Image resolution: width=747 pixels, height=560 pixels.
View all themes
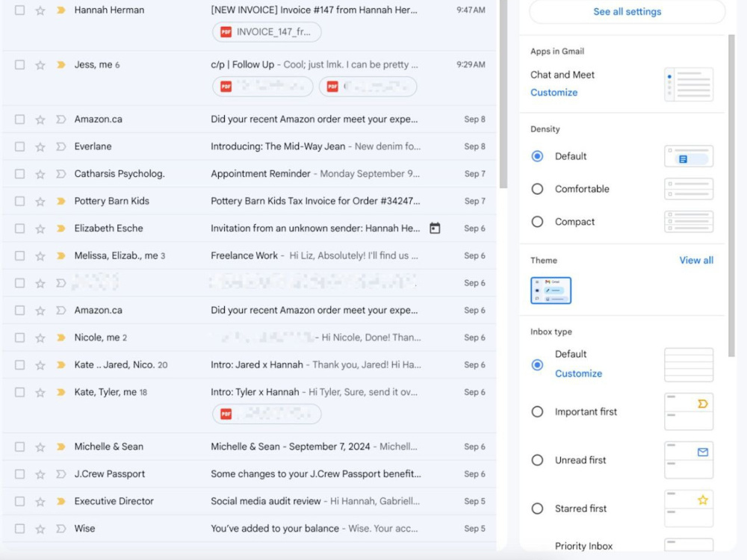pyautogui.click(x=696, y=260)
